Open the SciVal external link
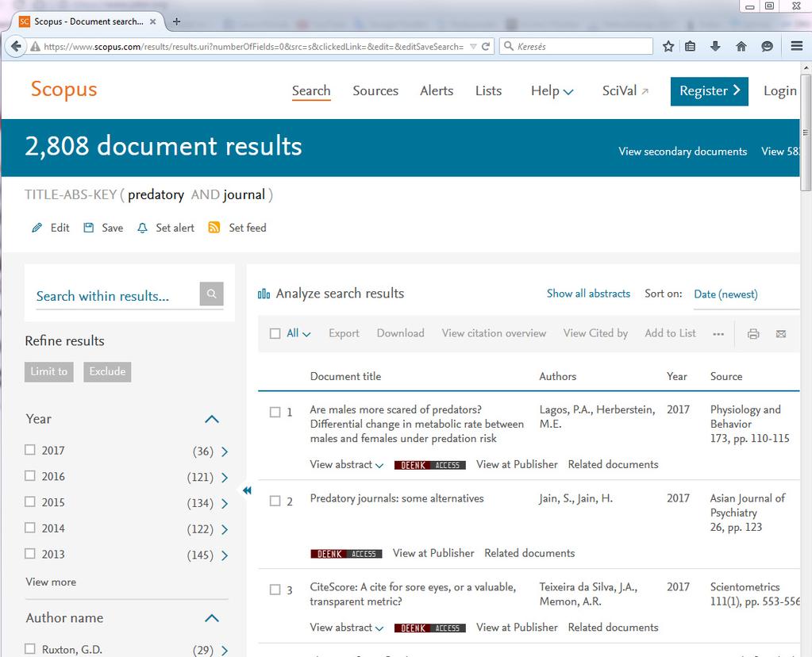This screenshot has width=812, height=657. [x=625, y=91]
